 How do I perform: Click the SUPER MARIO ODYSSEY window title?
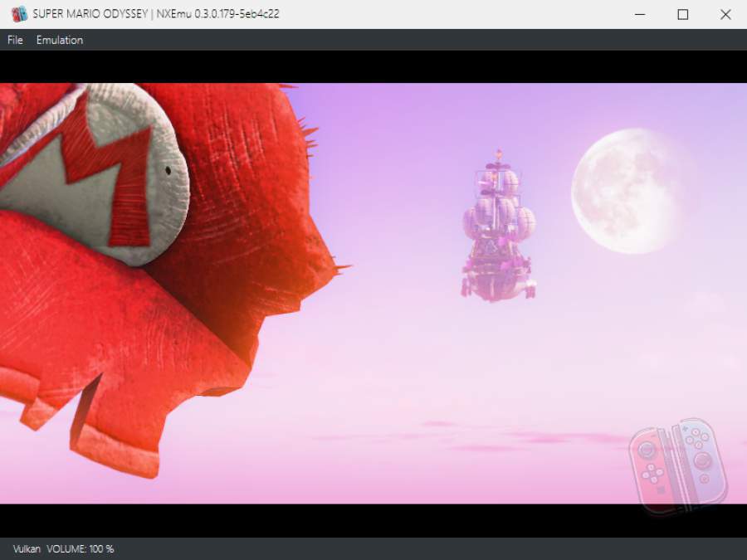156,14
